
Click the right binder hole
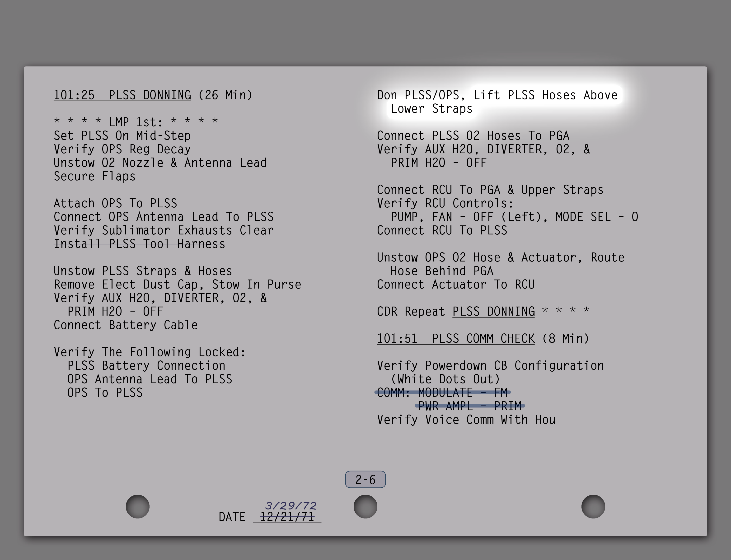click(593, 506)
